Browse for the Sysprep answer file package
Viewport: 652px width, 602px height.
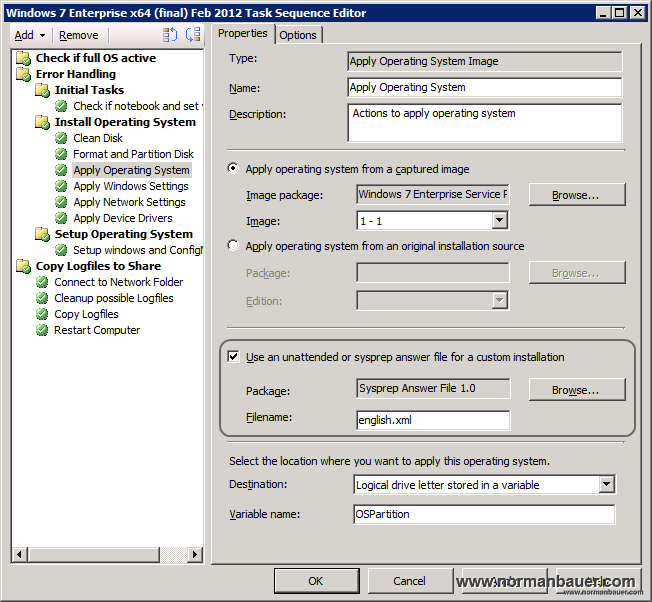(x=577, y=390)
